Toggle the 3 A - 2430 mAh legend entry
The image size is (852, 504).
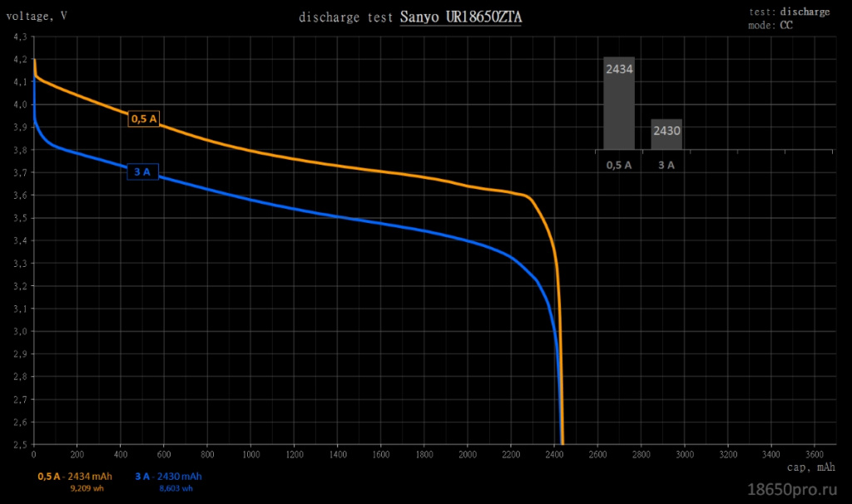coord(168,477)
